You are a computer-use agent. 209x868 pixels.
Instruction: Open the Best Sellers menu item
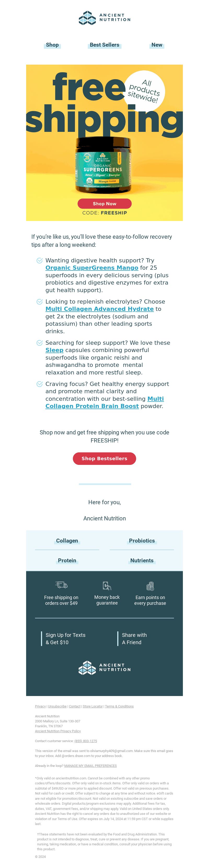(104, 45)
